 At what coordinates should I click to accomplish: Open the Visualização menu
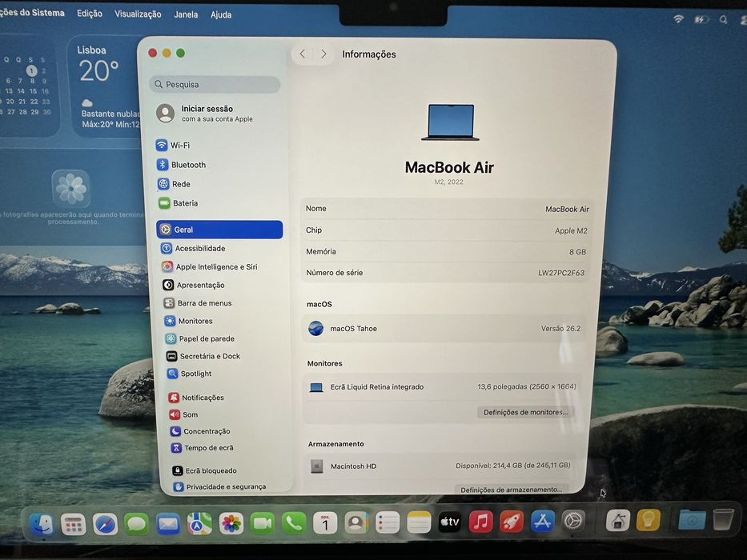coord(138,14)
